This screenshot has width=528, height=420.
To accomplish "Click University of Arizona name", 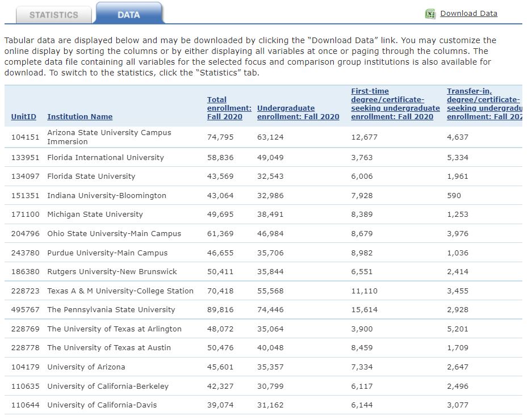I will tap(86, 367).
